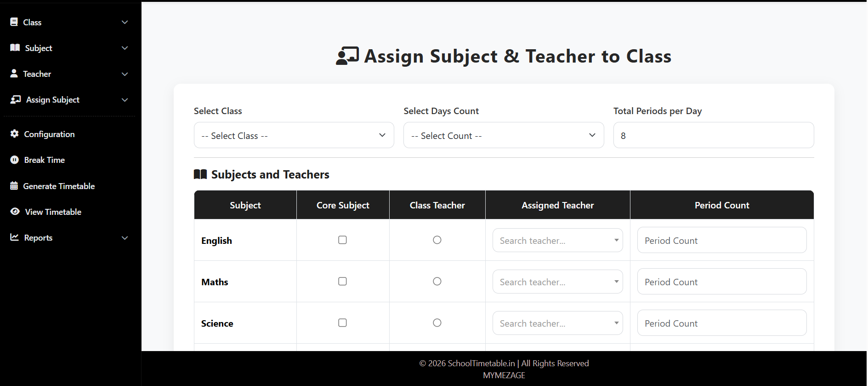Open the Select Days Count dropdown
Image resolution: width=868 pixels, height=386 pixels.
coord(503,135)
